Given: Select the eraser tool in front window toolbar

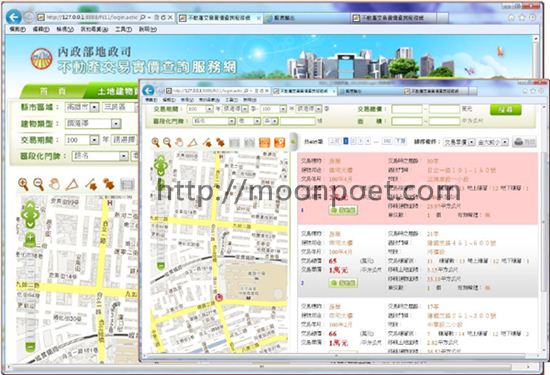Looking at the screenshot, I should pos(207,142).
